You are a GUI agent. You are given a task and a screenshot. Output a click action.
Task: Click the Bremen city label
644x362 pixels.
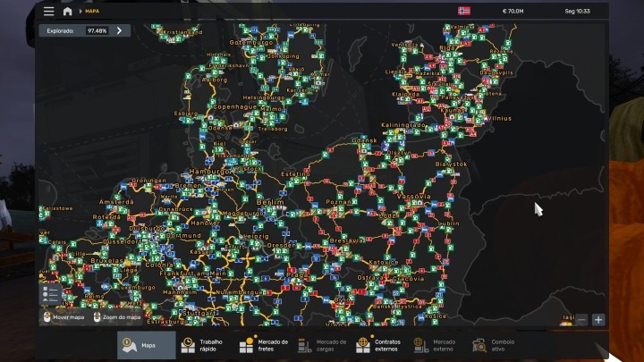tap(188, 186)
